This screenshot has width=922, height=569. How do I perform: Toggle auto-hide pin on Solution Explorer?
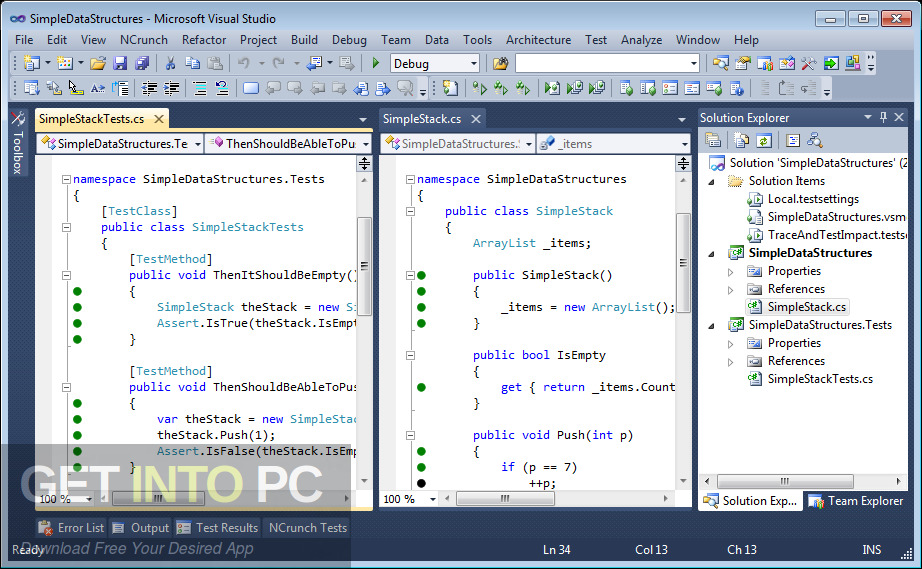click(x=883, y=118)
